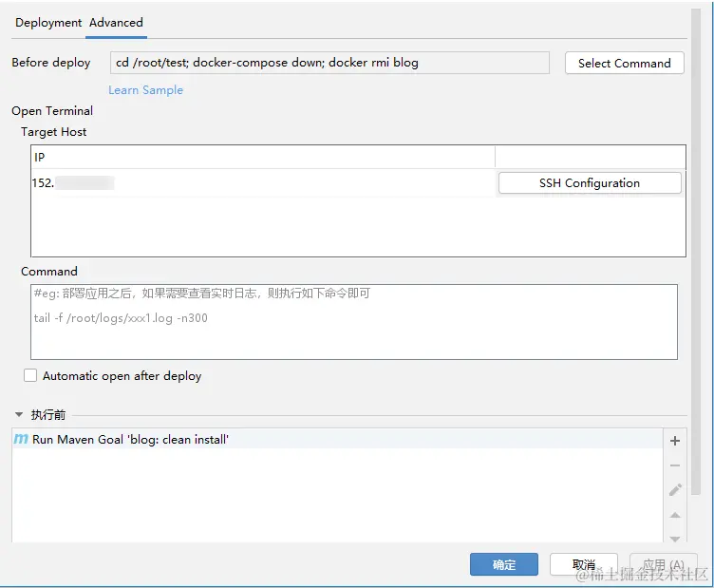Image resolution: width=714 pixels, height=588 pixels.
Task: Edit selected task with pencil icon
Action: (675, 490)
